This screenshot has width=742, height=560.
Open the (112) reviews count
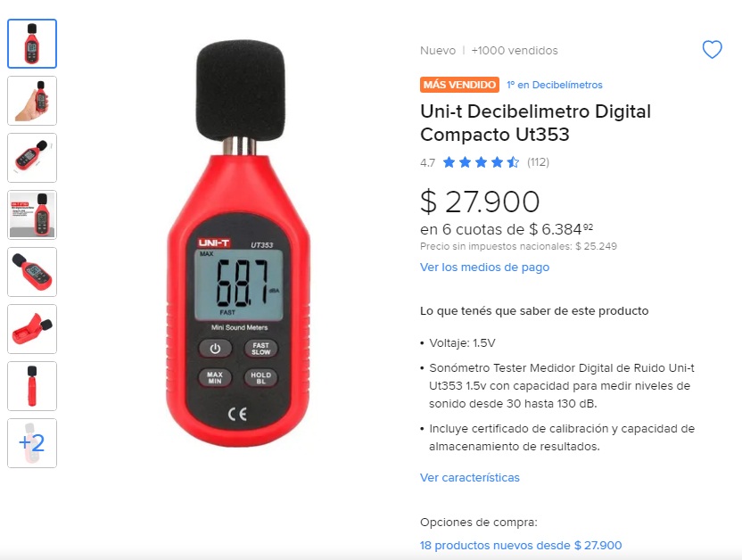(x=538, y=162)
